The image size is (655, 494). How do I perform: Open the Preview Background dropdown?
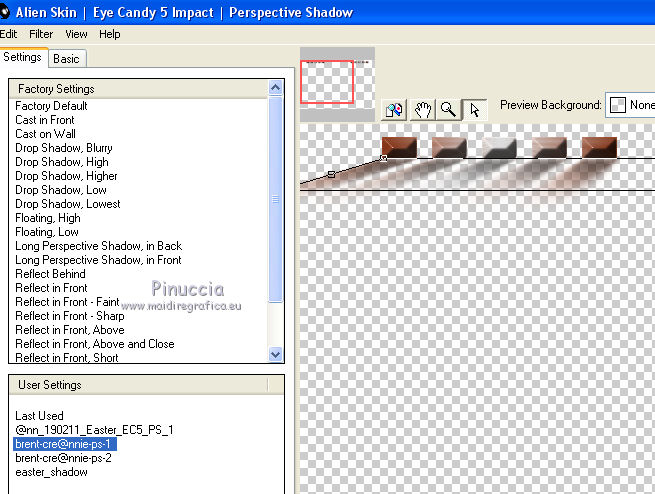point(631,105)
